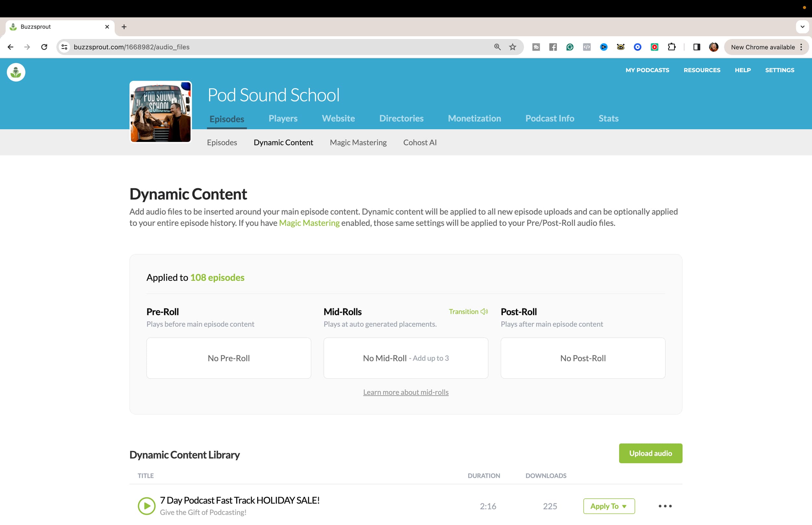View the Stats tab
Viewport: 812px width, 525px height.
[609, 118]
